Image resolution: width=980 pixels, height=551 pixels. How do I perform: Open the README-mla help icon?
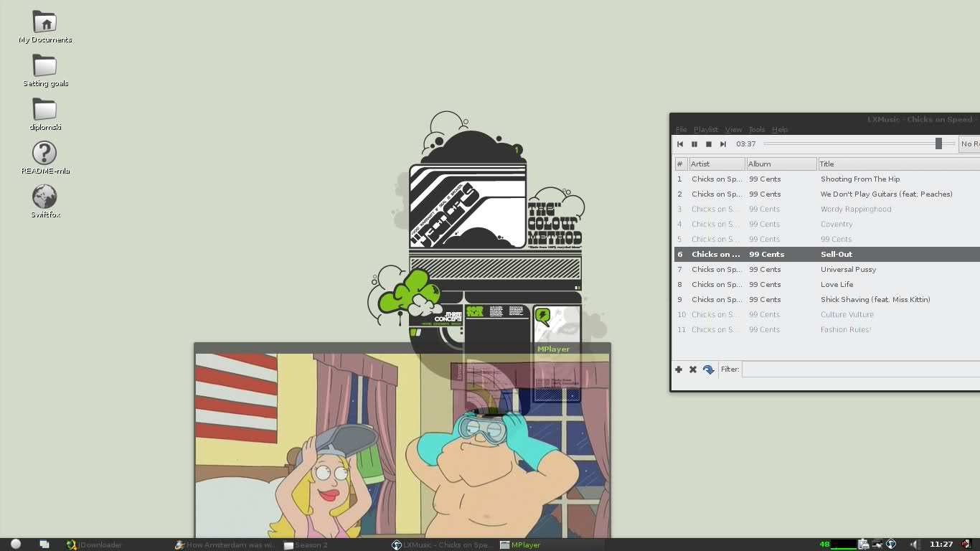(44, 159)
